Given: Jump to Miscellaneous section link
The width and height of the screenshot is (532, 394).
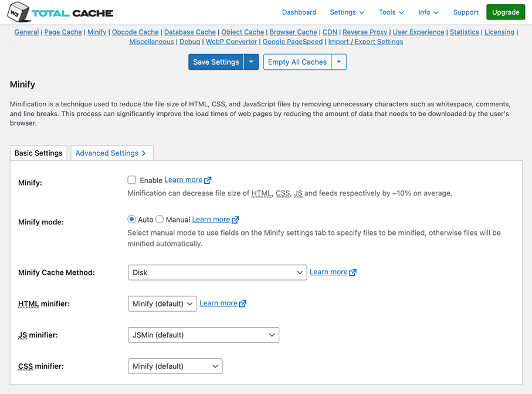Looking at the screenshot, I should click(152, 42).
